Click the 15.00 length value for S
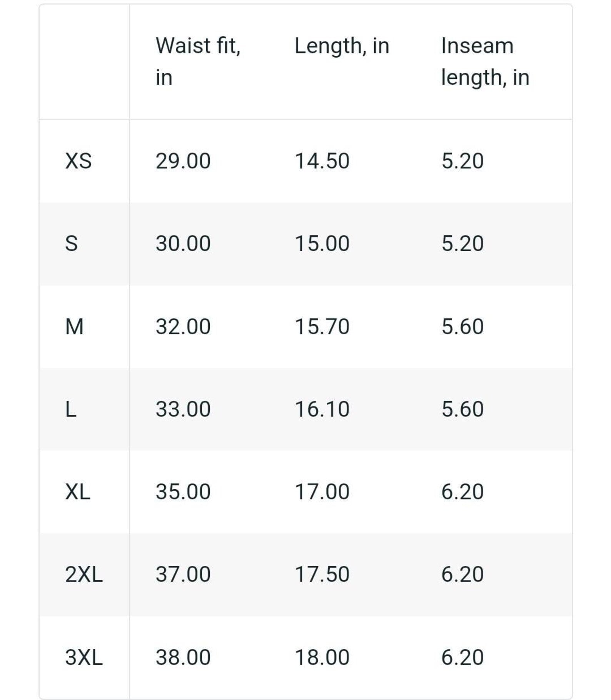611x700 pixels. click(322, 243)
